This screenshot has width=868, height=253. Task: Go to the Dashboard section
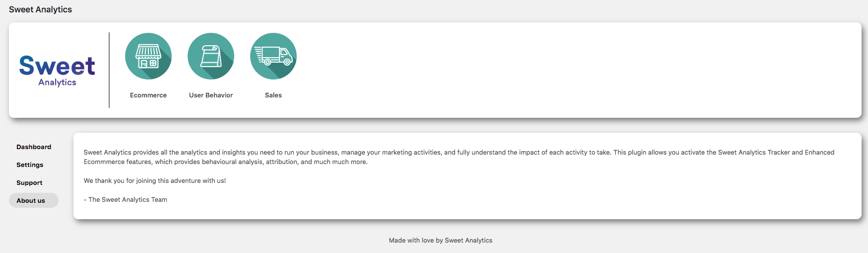pos(34,147)
